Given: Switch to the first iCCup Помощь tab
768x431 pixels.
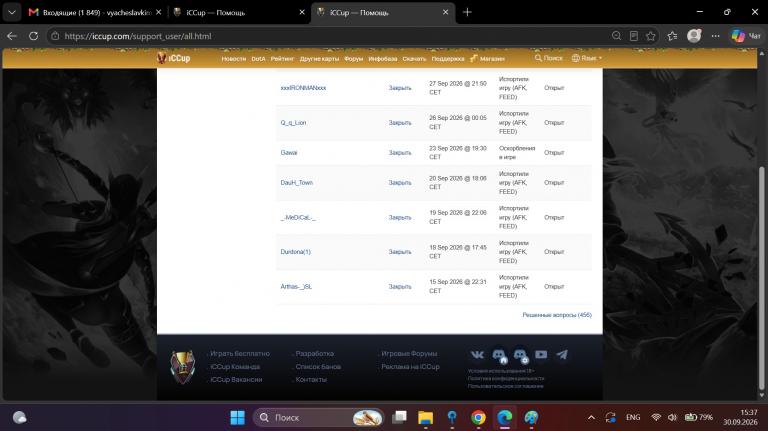Looking at the screenshot, I should (239, 12).
